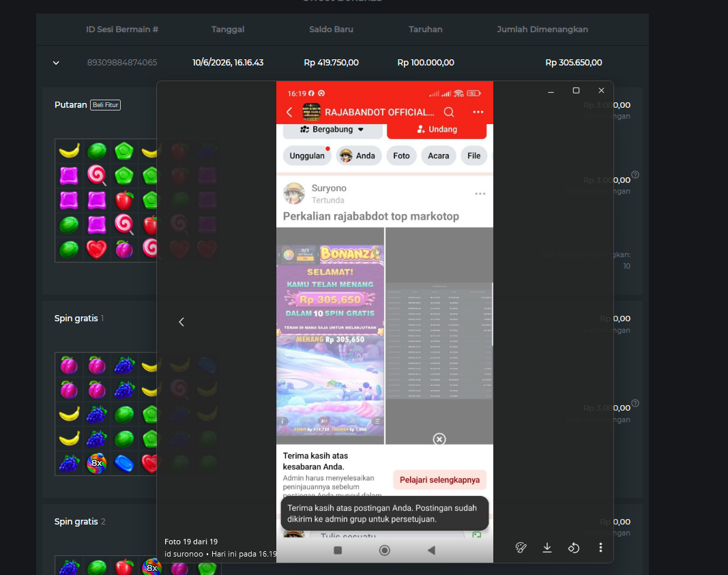Open Suryono's profile avatar on post
Viewport: 728px width, 575px height.
pyautogui.click(x=294, y=193)
